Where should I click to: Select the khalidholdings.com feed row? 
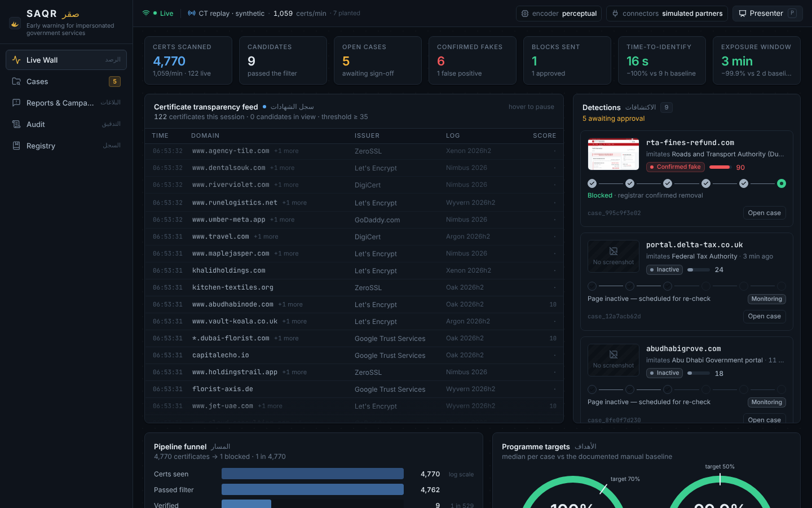tap(354, 270)
